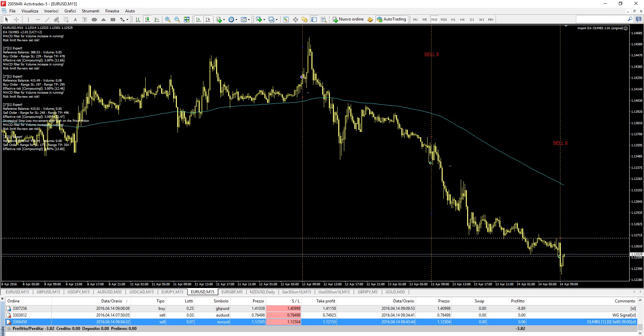Open the Inserisci menu
Image resolution: width=644 pixels, height=336 pixels.
51,11
